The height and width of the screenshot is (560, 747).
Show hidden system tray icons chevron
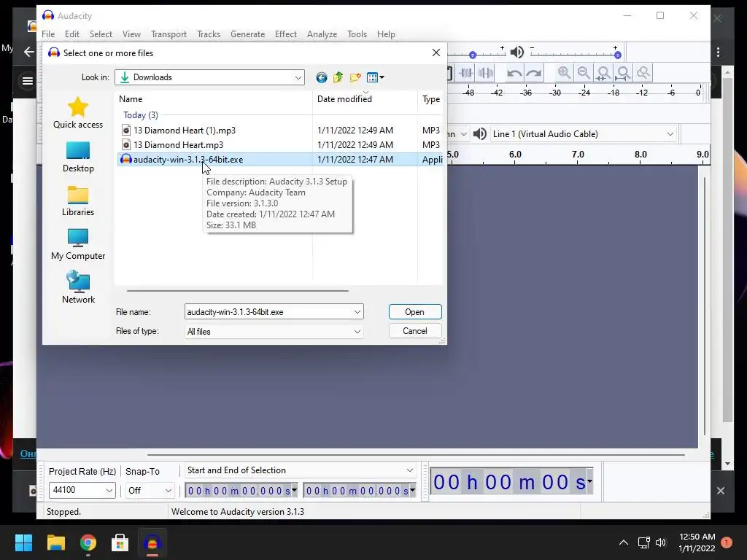click(623, 542)
